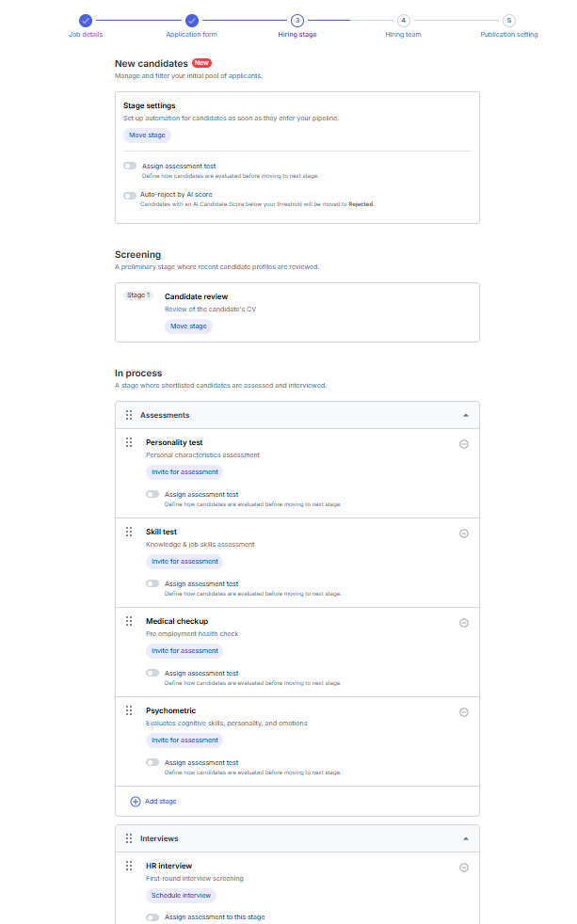Remove the Personality test stage

coord(464,444)
